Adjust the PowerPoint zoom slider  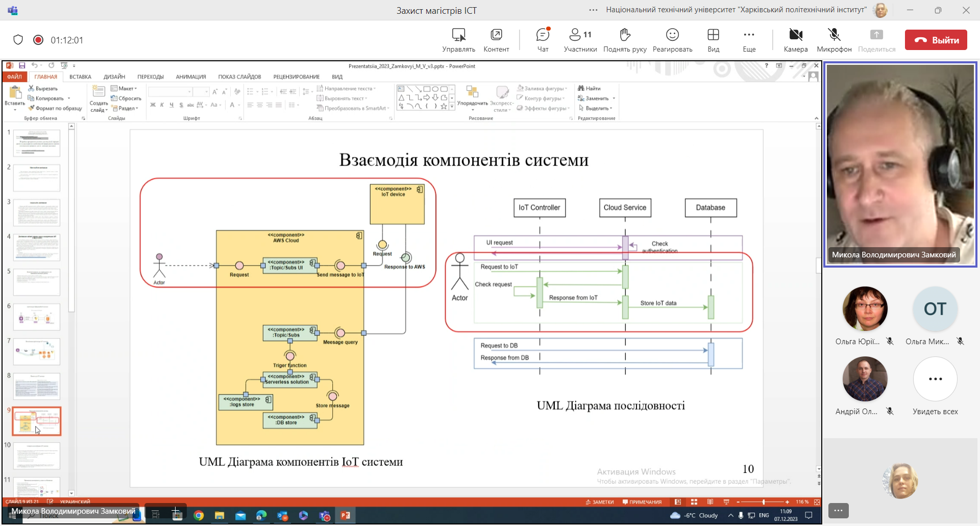click(x=763, y=502)
